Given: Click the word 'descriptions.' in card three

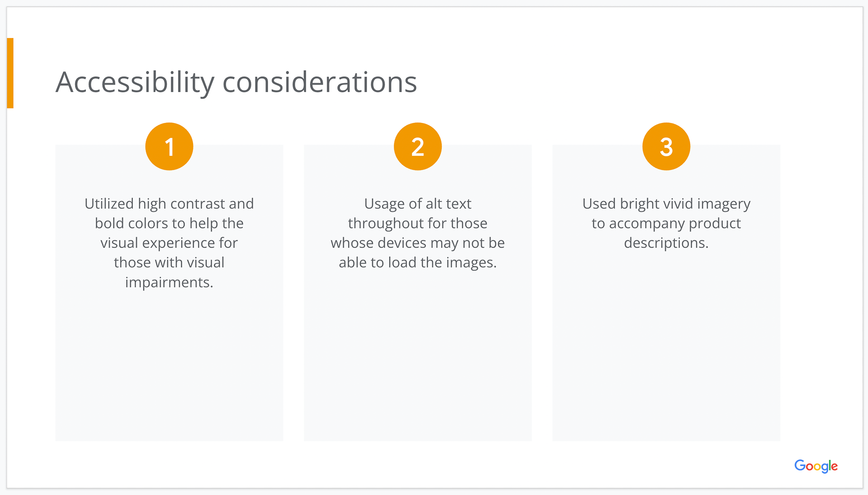Looking at the screenshot, I should tap(666, 243).
